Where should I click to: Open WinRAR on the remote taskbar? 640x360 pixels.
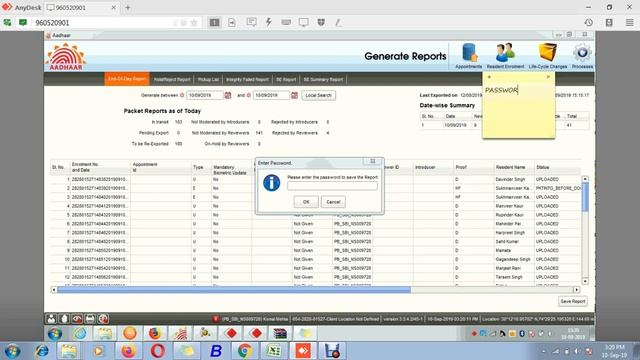point(280,333)
